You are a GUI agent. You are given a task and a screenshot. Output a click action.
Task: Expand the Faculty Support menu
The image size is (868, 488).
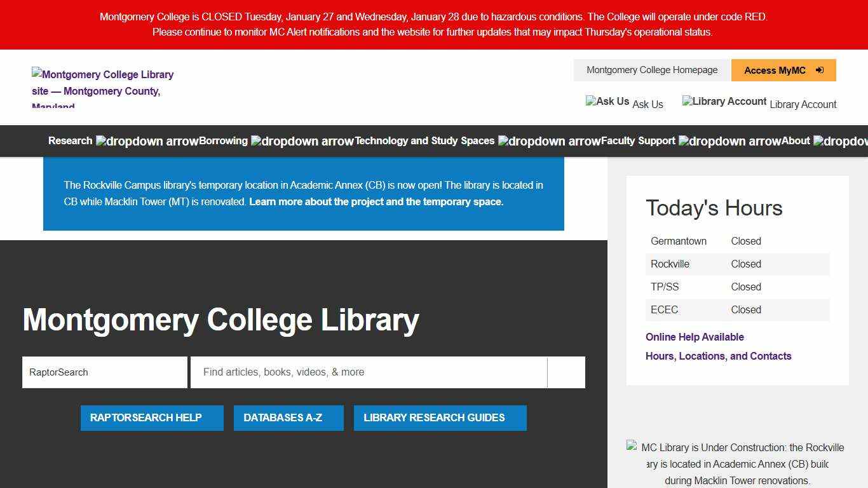point(637,140)
